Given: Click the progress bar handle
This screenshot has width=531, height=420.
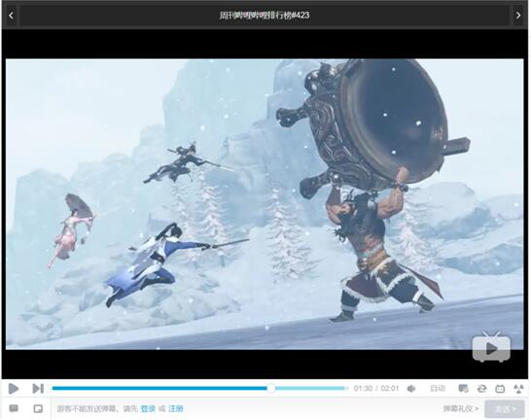Looking at the screenshot, I should click(271, 389).
